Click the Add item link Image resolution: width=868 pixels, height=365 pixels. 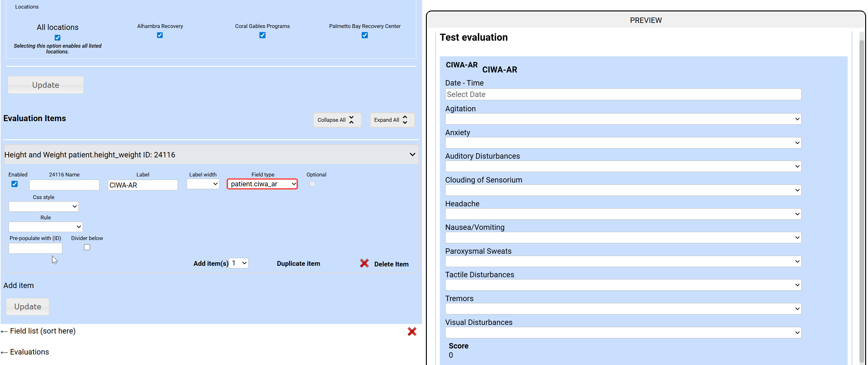[18, 286]
